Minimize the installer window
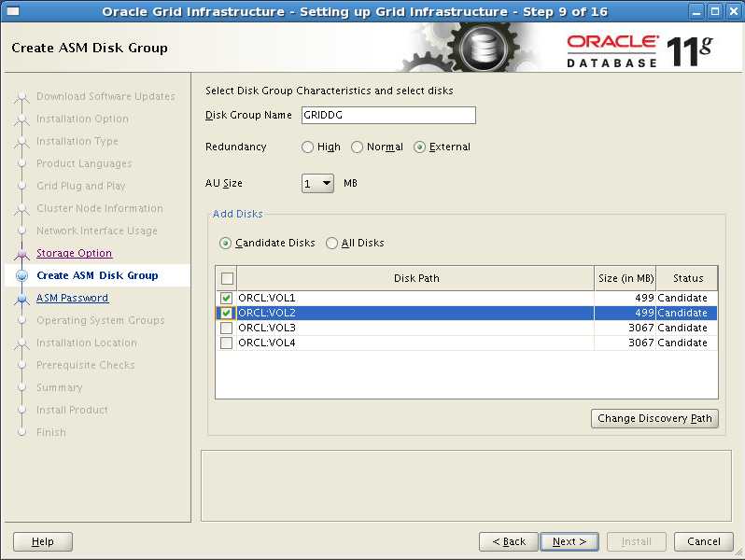 coord(696,11)
